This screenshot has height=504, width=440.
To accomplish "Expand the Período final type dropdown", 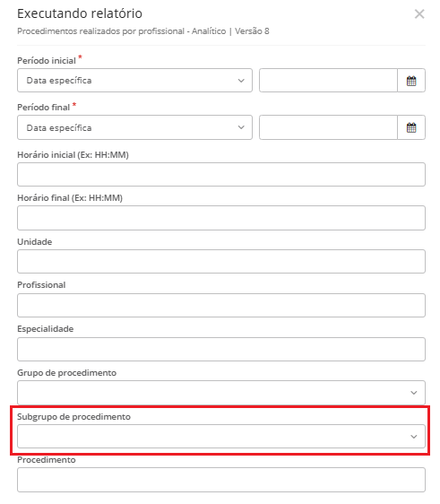I will pos(135,127).
